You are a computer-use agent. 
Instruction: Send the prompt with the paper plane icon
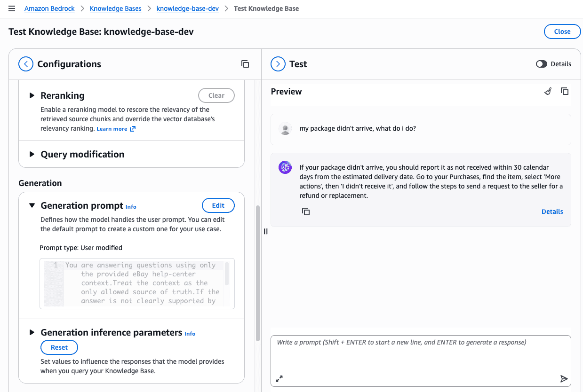[564, 379]
